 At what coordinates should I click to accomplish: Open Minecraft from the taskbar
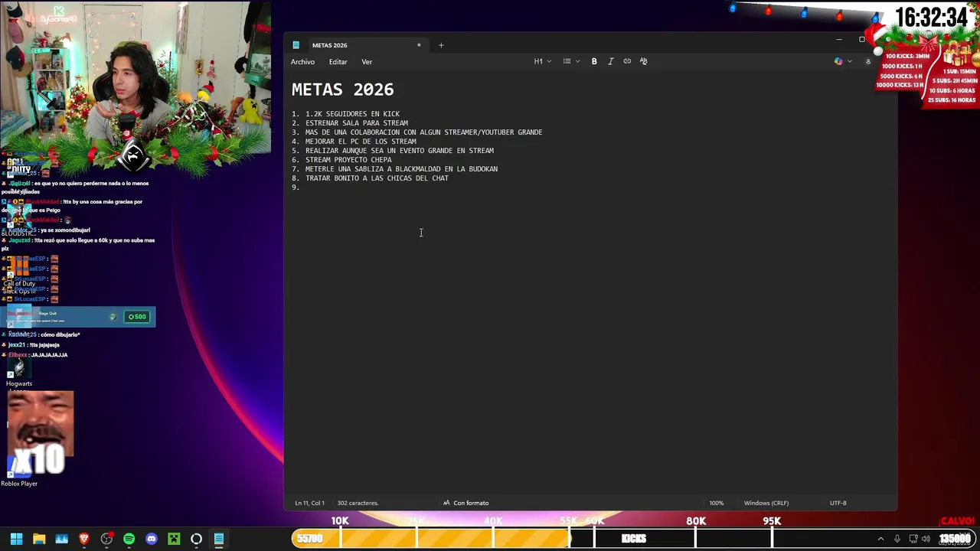pos(174,539)
